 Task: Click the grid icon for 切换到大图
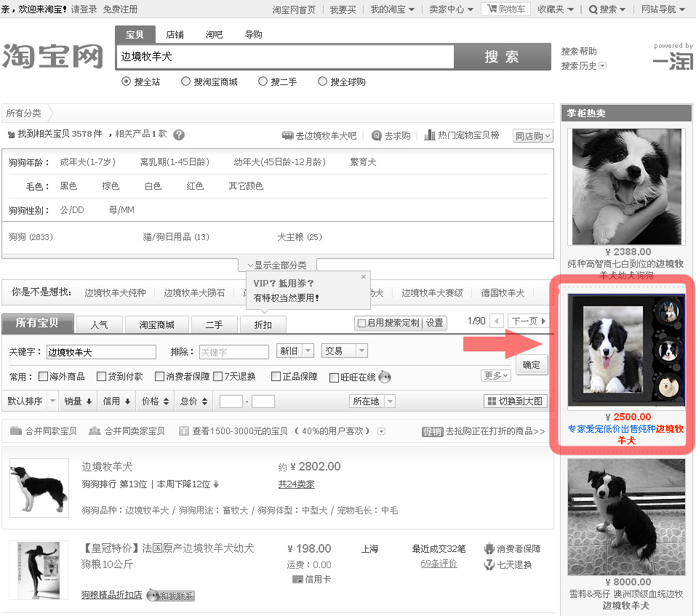coord(492,401)
